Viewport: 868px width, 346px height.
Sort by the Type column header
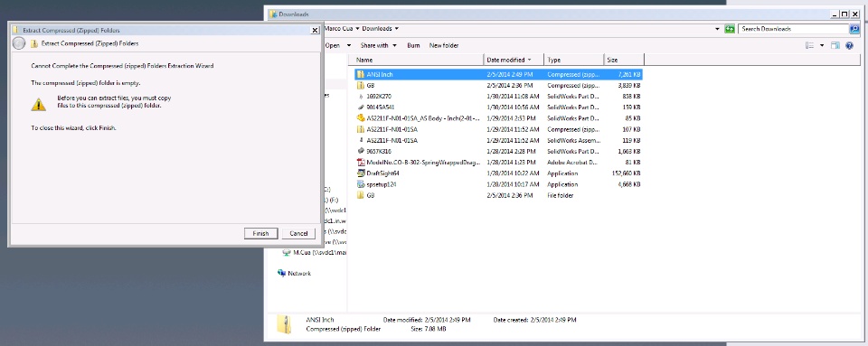574,60
